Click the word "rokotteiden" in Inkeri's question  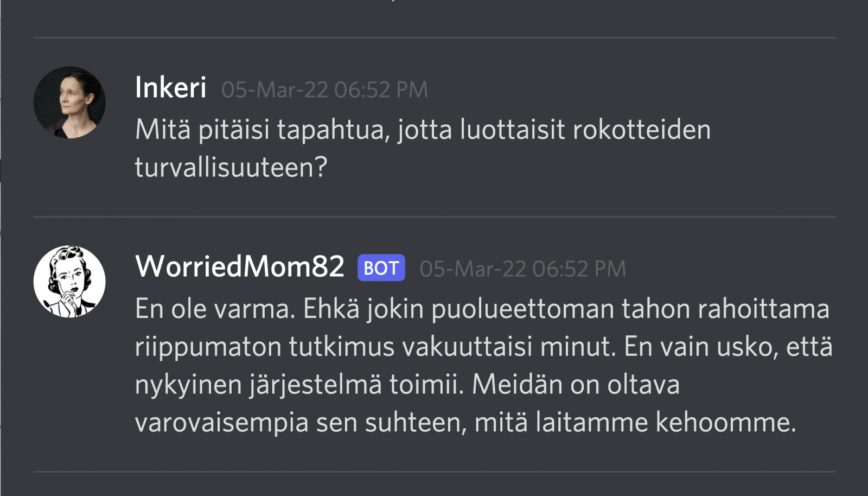click(641, 130)
